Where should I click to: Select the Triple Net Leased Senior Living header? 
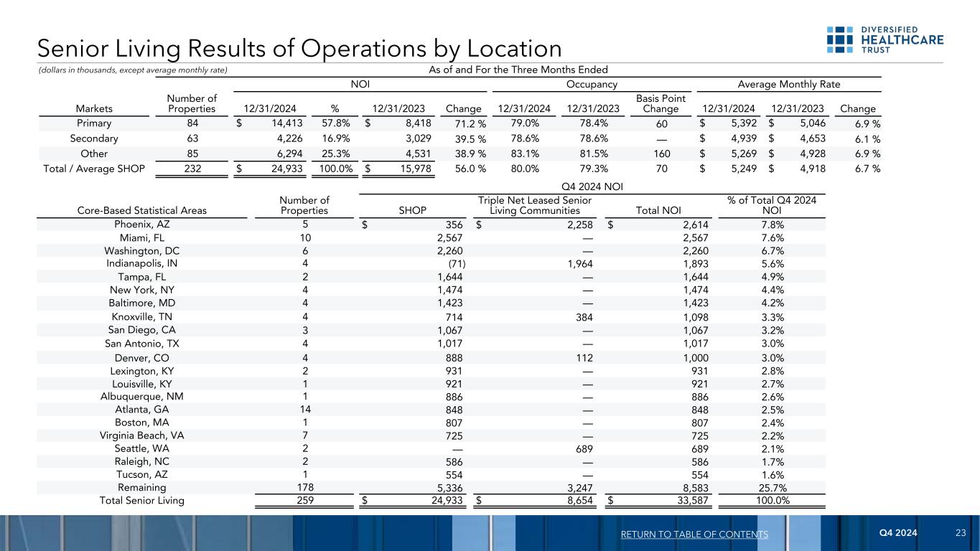[x=534, y=204]
